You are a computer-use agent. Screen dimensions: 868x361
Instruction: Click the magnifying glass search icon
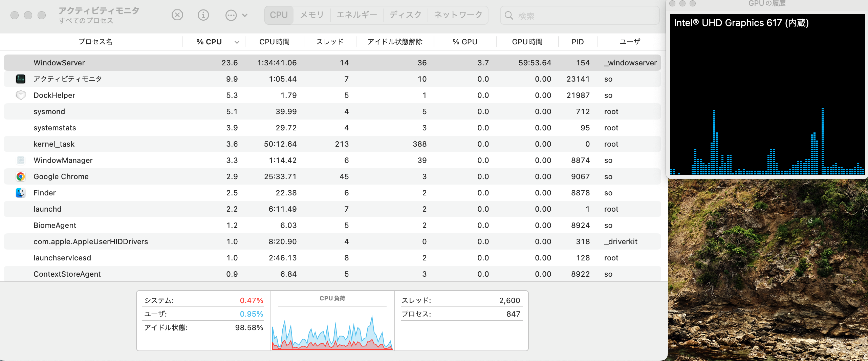point(508,16)
